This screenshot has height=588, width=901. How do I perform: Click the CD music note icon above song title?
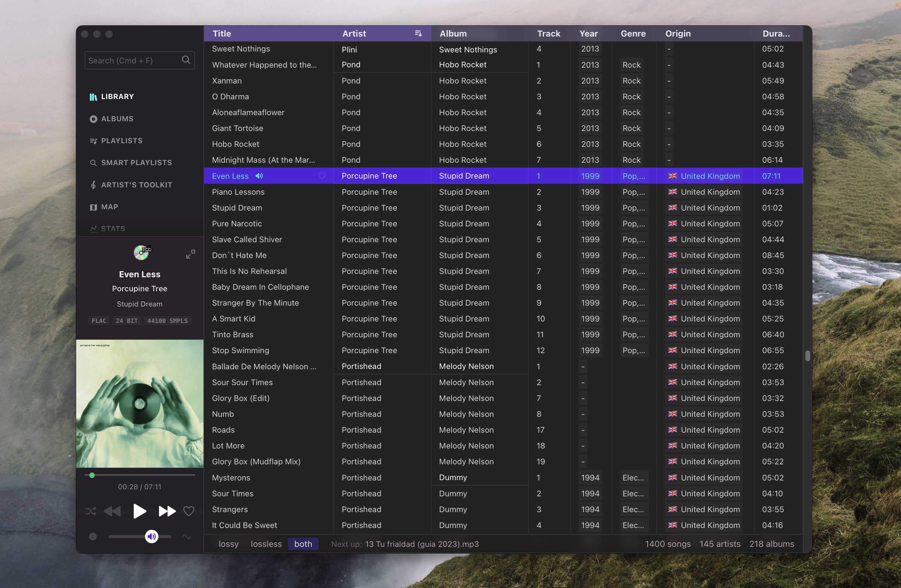pos(142,252)
